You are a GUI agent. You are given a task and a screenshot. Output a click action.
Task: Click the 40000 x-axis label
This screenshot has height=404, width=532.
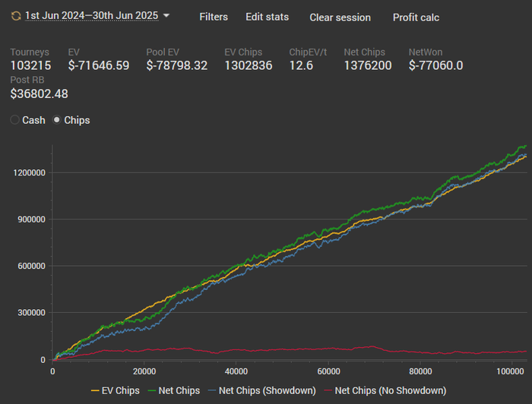pos(236,371)
